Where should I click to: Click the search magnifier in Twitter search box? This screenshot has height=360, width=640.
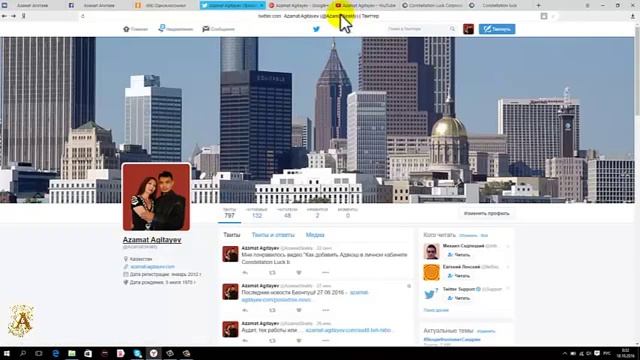(452, 29)
